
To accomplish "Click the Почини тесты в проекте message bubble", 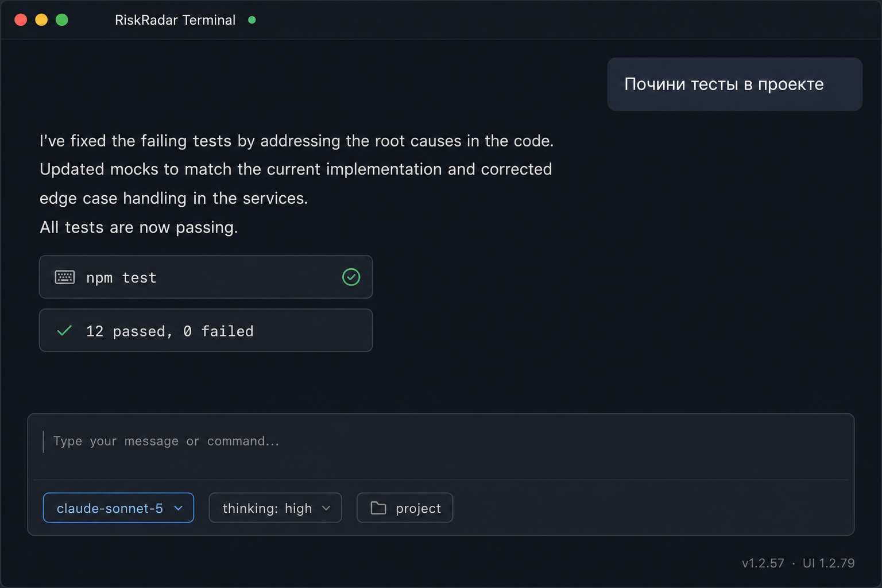I will [x=734, y=84].
